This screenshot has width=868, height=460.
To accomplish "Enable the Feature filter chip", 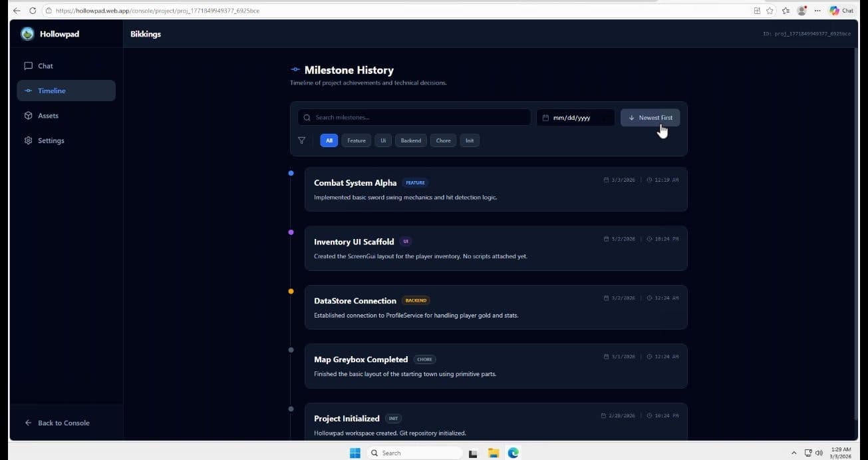I will pos(356,140).
